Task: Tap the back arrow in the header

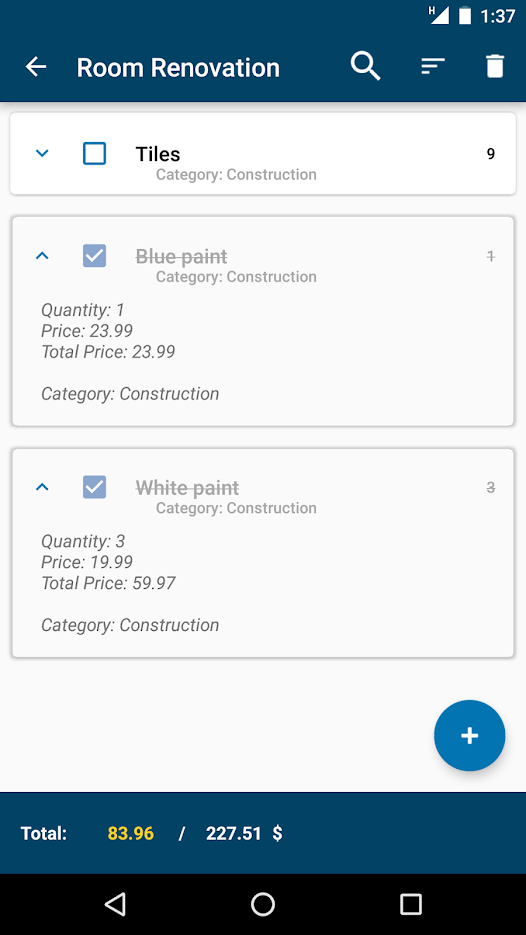Action: [x=36, y=67]
